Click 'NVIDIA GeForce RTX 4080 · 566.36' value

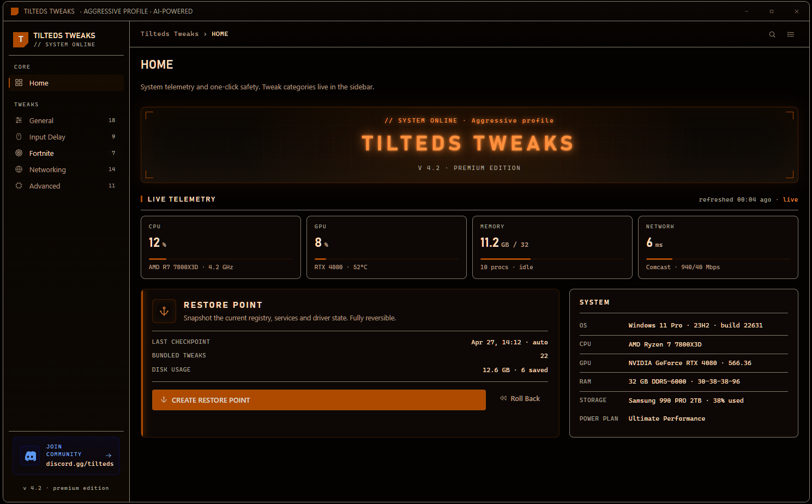point(690,363)
